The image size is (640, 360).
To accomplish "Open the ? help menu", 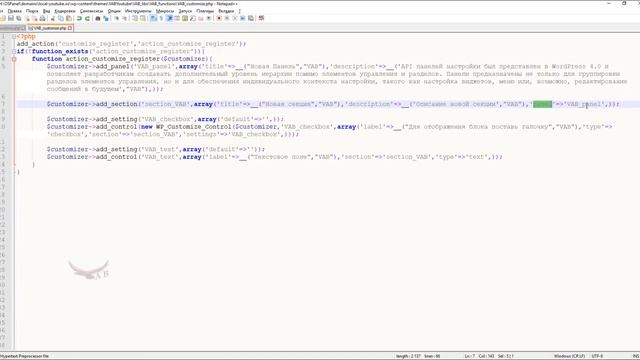I will coord(240,11).
